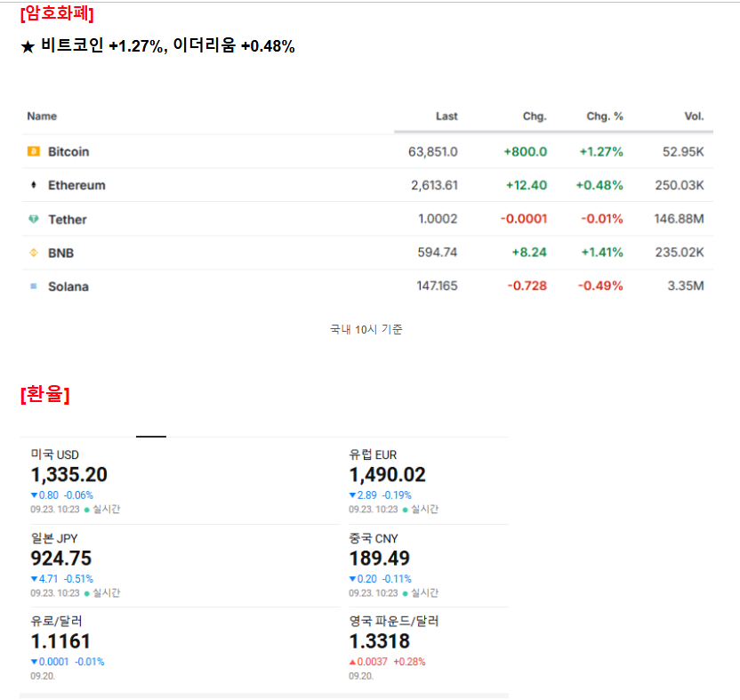Click the CNY exchange rate 189.49

pyautogui.click(x=380, y=558)
